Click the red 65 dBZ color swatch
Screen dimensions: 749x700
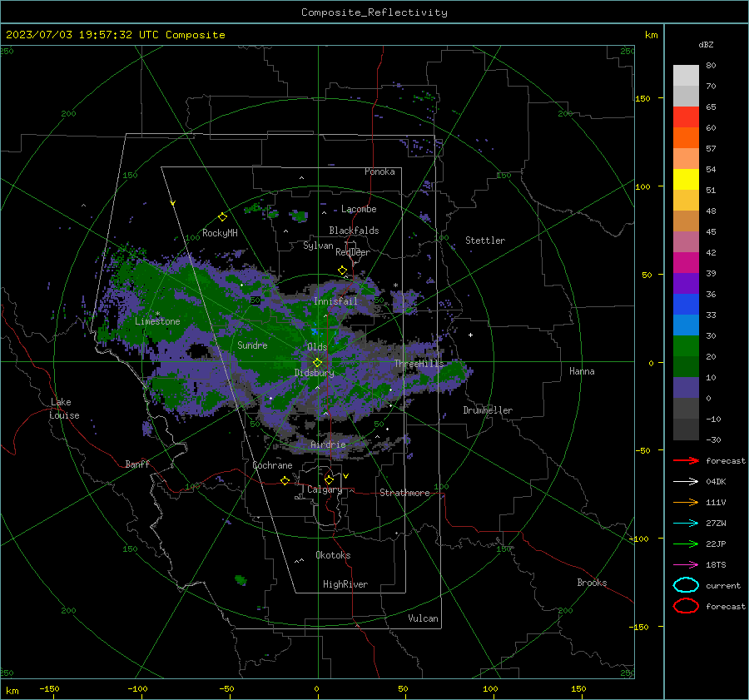click(686, 117)
